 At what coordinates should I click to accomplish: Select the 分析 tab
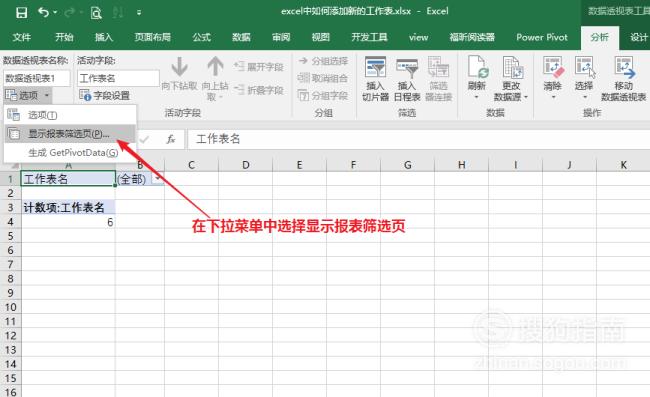click(x=599, y=37)
